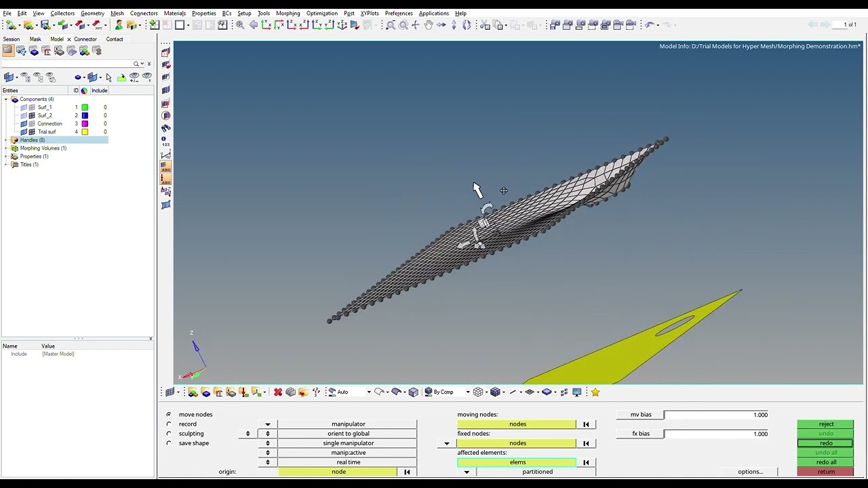Click the green reject button
This screenshot has width=868, height=488.
[x=825, y=424]
